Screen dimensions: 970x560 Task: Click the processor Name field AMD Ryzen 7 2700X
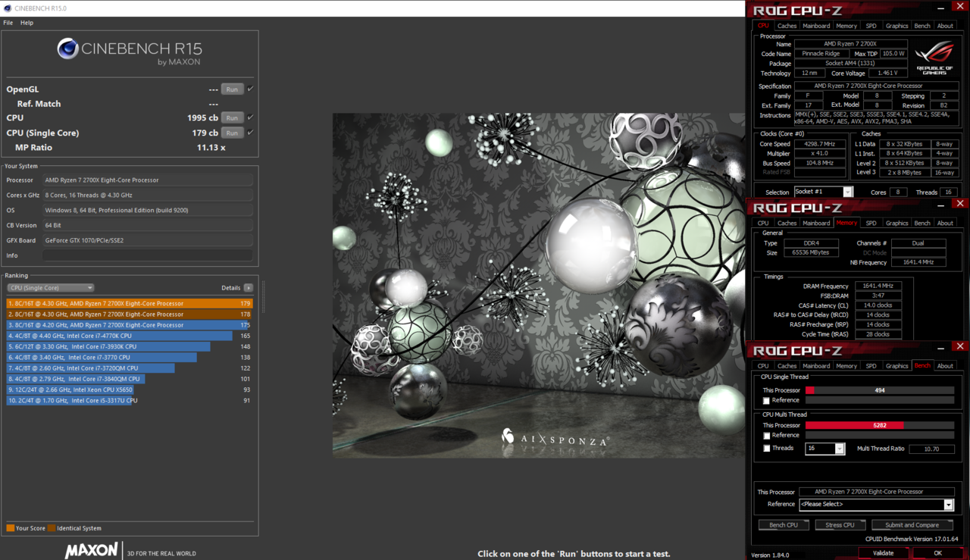[851, 45]
